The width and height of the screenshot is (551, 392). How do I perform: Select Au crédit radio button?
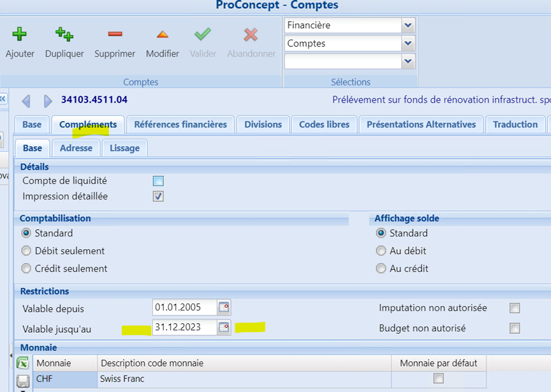(x=381, y=268)
